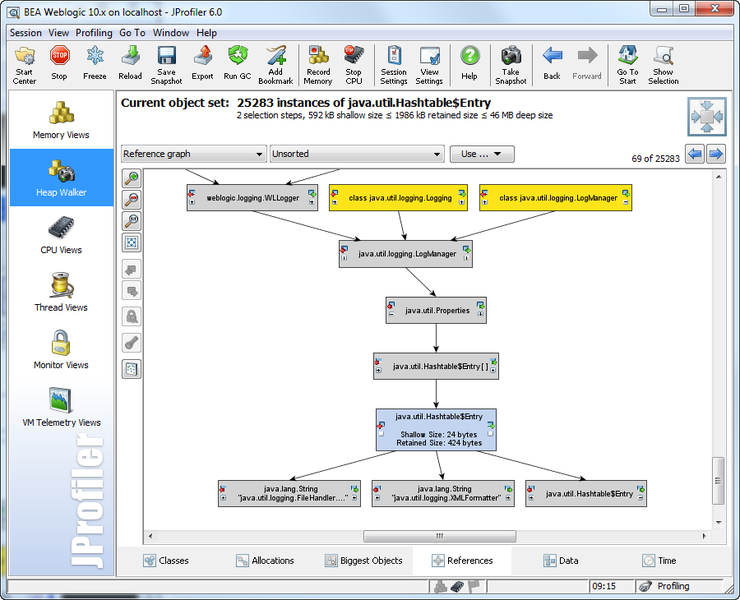Reset zoom to 1:1 in graph toolbar

click(132, 221)
